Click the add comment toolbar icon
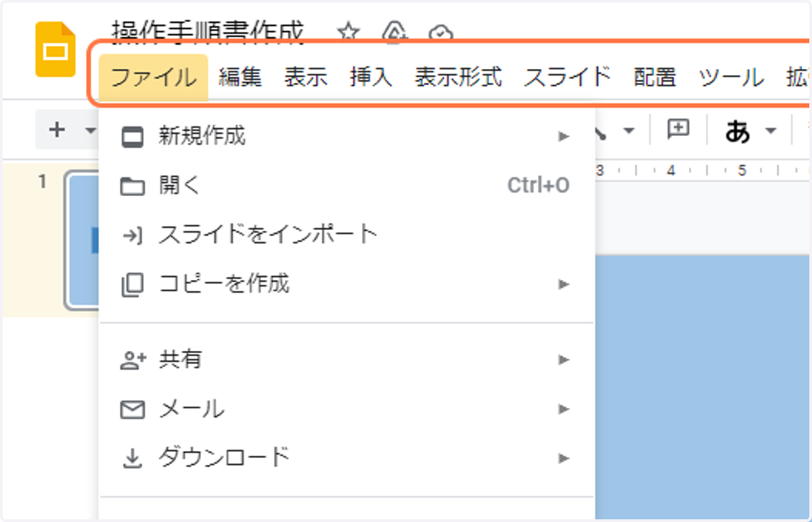This screenshot has height=522, width=812. 678,129
